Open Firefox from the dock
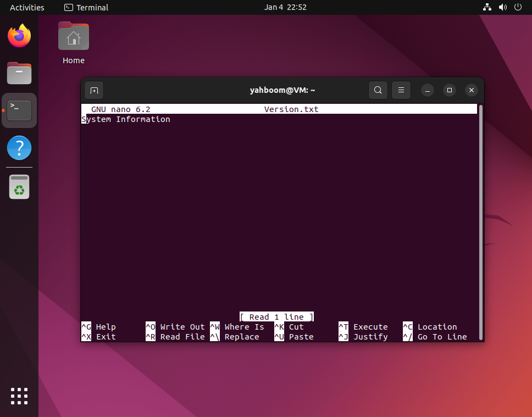The height and width of the screenshot is (417, 532). pos(19,35)
